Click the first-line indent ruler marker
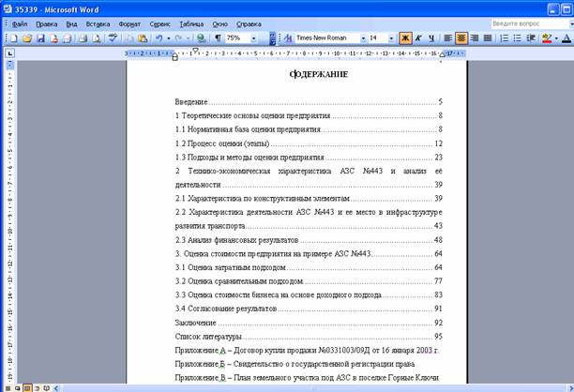 [195, 51]
